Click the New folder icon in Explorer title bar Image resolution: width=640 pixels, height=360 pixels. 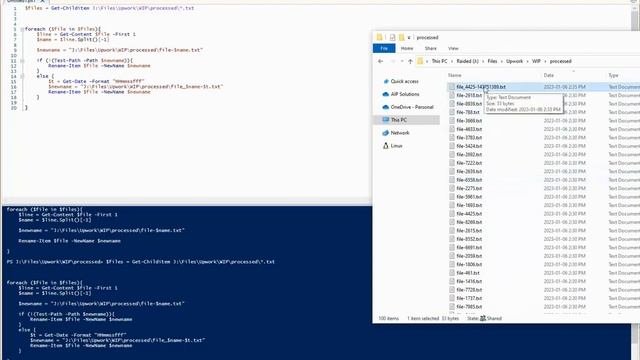401,38
